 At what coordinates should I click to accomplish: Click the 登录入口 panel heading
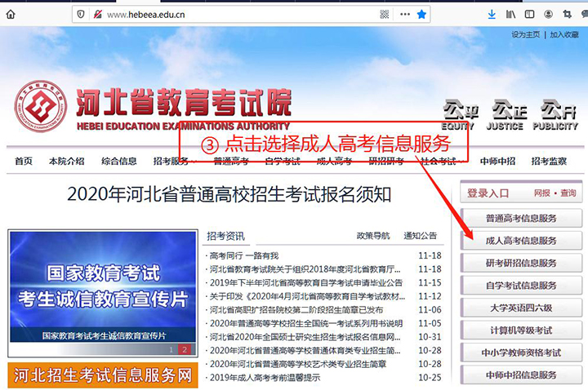(488, 193)
